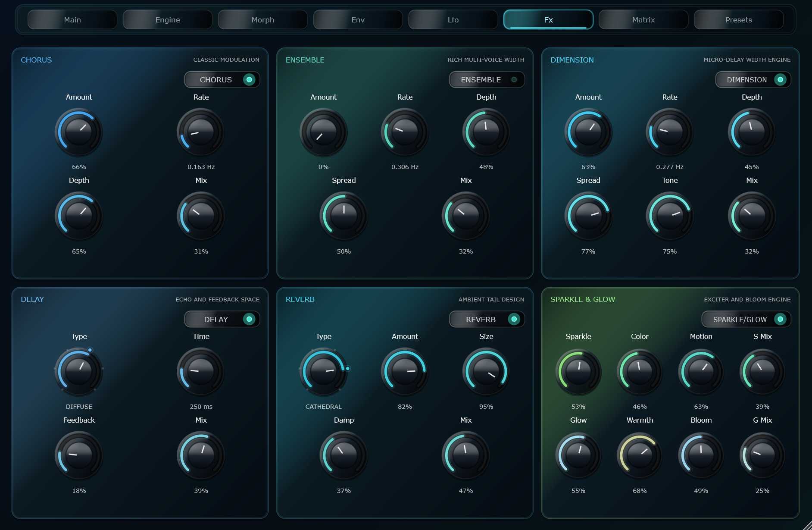Click the Dimension Amount knob
Screen dimensions: 812x530
(x=588, y=132)
